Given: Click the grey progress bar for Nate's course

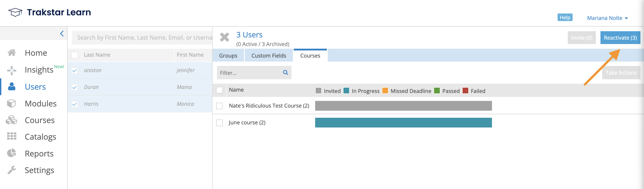Looking at the screenshot, I should tap(403, 106).
